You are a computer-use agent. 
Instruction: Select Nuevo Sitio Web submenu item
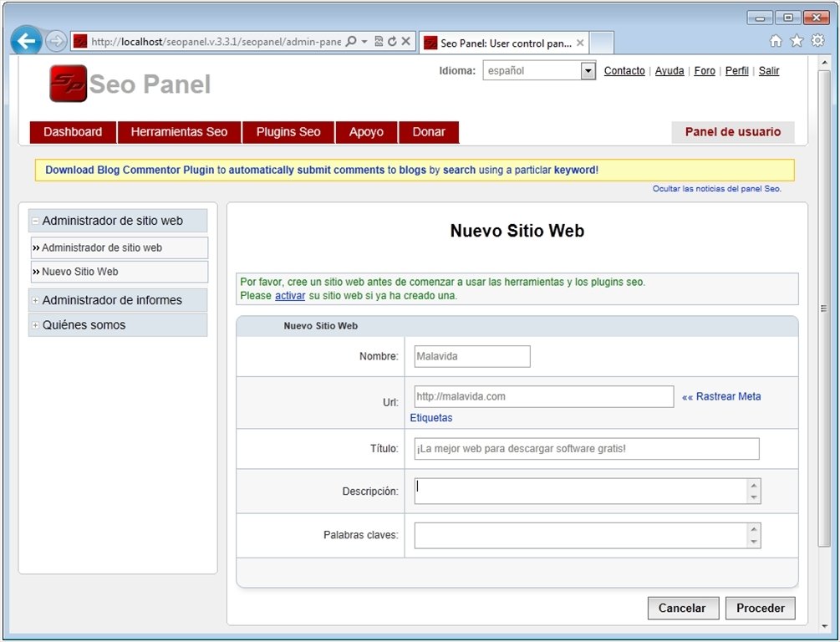click(x=120, y=272)
